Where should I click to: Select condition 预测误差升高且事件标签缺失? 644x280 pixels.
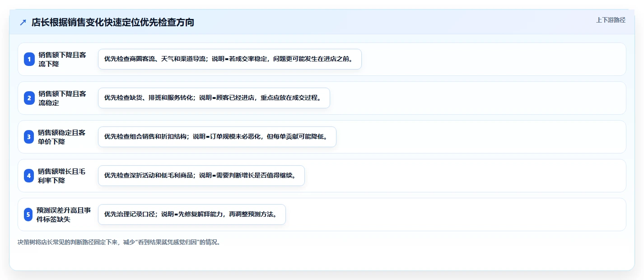point(64,215)
